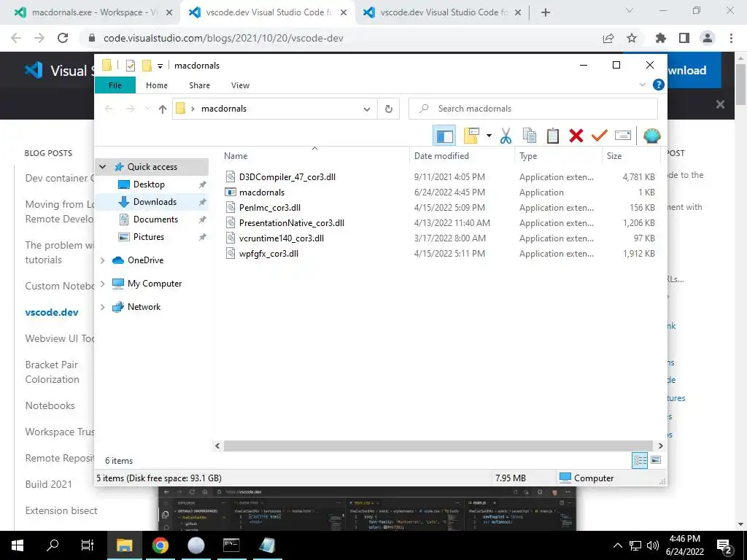Refresh the macdornals folder view
The width and height of the screenshot is (747, 560).
389,109
